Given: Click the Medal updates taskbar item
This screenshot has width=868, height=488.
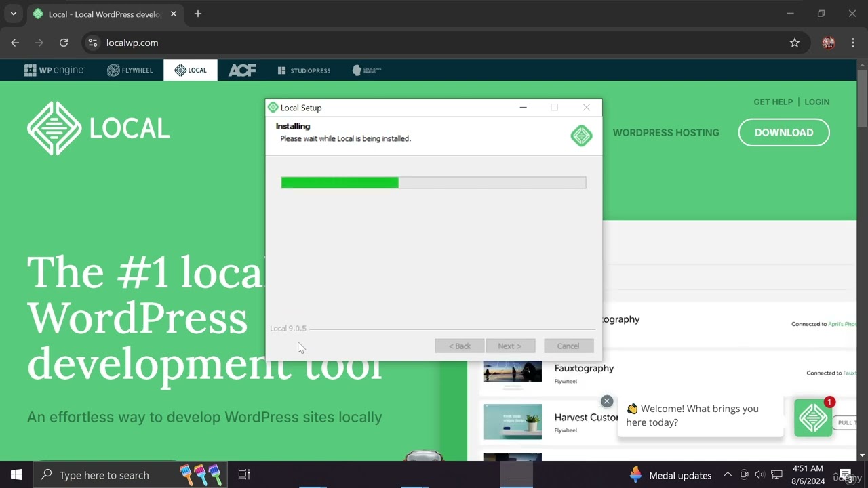Looking at the screenshot, I should [x=671, y=475].
